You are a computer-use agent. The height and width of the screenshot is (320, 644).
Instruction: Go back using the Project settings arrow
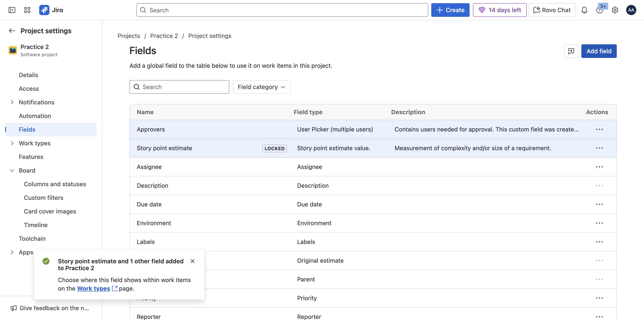click(12, 31)
